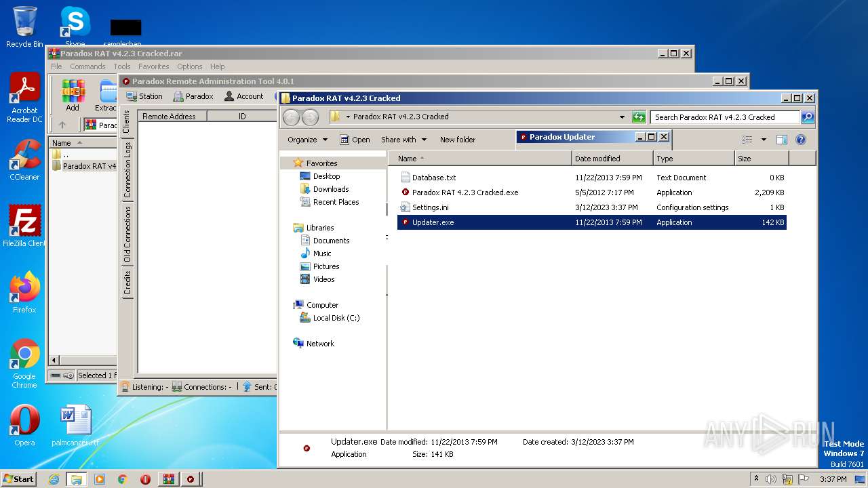
Task: Click the Open button in Explorer toolbar
Action: pyautogui.click(x=355, y=140)
